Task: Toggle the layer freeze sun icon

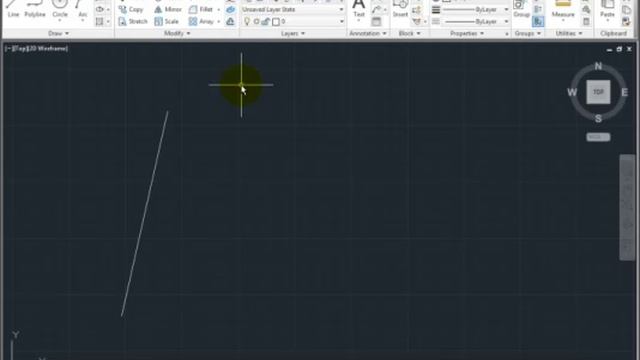Action: click(x=256, y=21)
